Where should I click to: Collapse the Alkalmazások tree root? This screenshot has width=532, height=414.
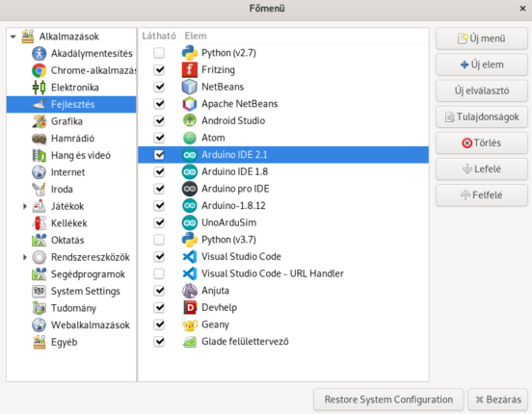[13, 37]
